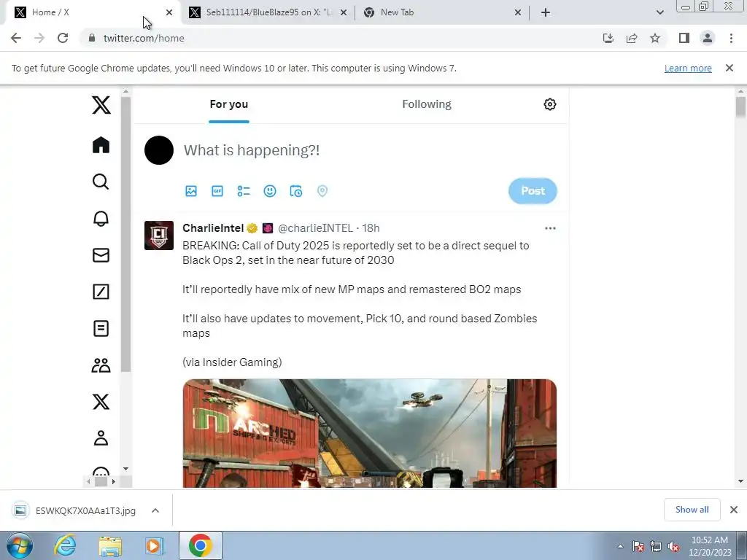The image size is (747, 560).
Task: Add a GIF to the post
Action: [217, 191]
